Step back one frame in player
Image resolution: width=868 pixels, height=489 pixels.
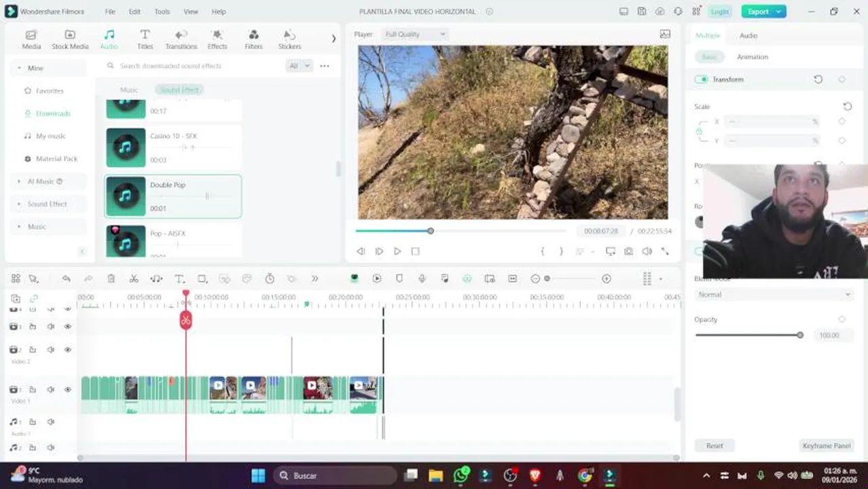pos(361,251)
